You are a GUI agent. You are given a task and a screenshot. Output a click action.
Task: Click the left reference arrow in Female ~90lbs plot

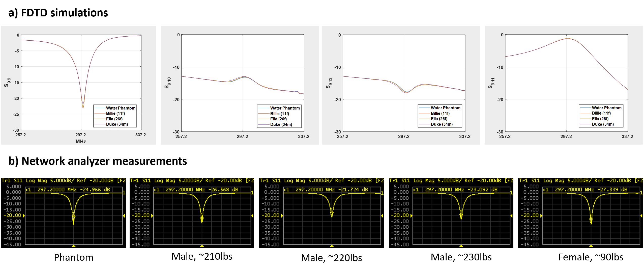[x=541, y=215]
